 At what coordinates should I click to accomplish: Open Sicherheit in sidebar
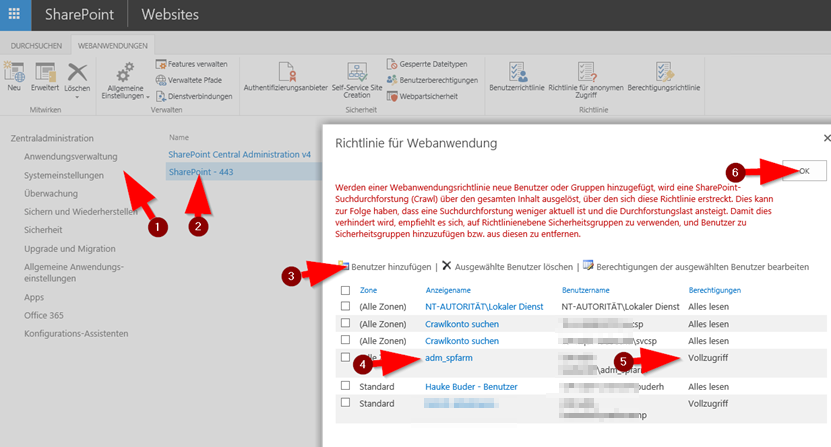43,230
